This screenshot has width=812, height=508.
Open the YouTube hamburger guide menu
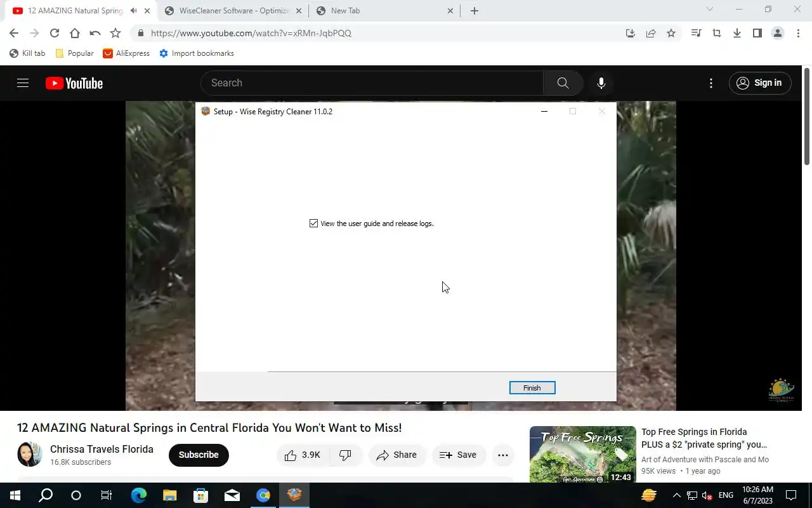point(23,83)
